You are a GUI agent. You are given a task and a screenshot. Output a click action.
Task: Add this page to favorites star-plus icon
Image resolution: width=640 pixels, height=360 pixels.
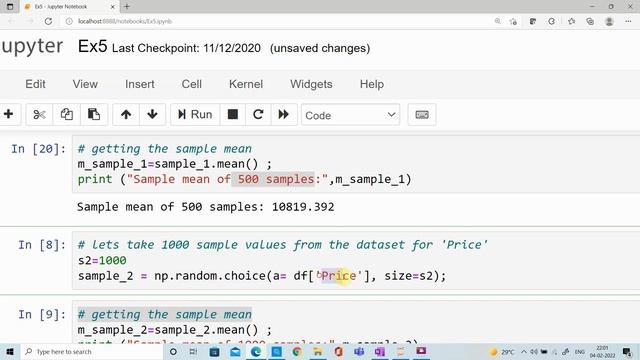coord(513,21)
